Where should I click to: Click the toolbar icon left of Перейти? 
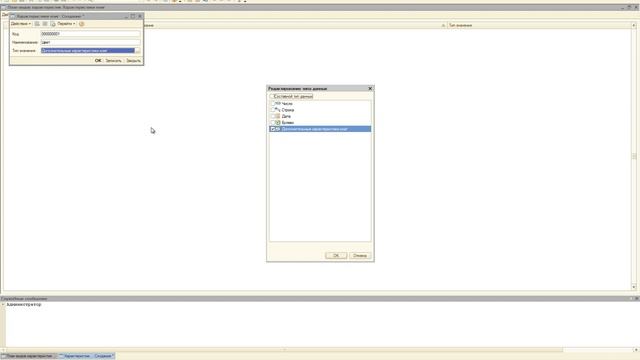click(53, 24)
